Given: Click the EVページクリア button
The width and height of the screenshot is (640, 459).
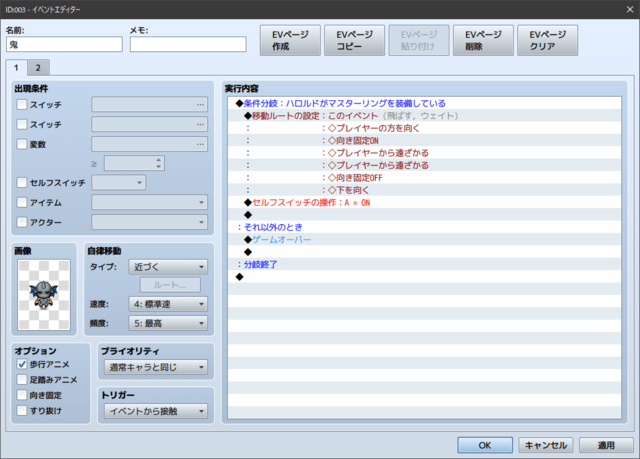Looking at the screenshot, I should point(547,40).
